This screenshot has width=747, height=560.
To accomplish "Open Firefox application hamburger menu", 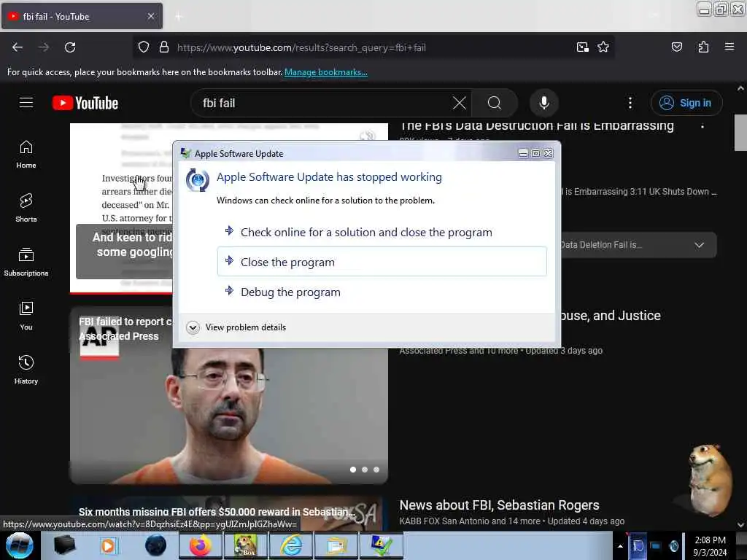I will tap(729, 47).
